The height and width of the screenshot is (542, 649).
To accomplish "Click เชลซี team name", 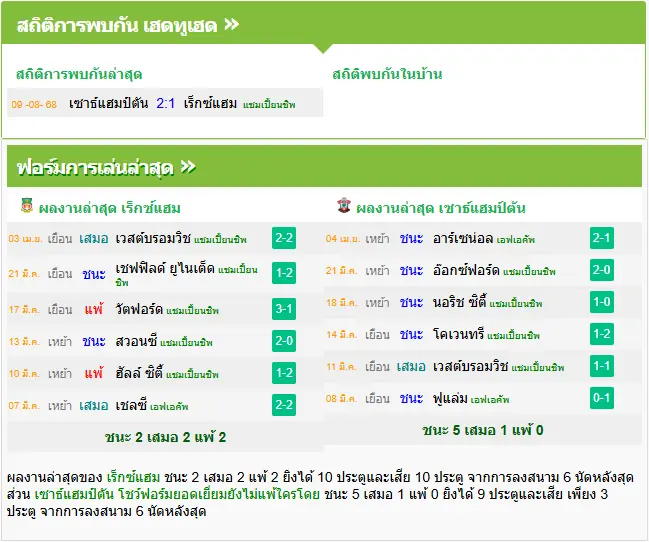I will (x=131, y=405).
